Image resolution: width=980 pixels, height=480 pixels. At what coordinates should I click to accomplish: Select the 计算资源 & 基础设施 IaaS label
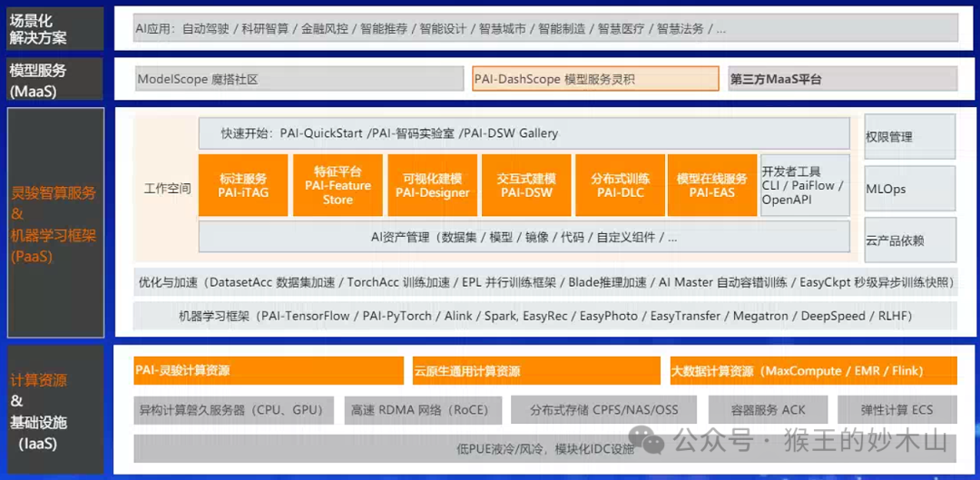(x=55, y=409)
